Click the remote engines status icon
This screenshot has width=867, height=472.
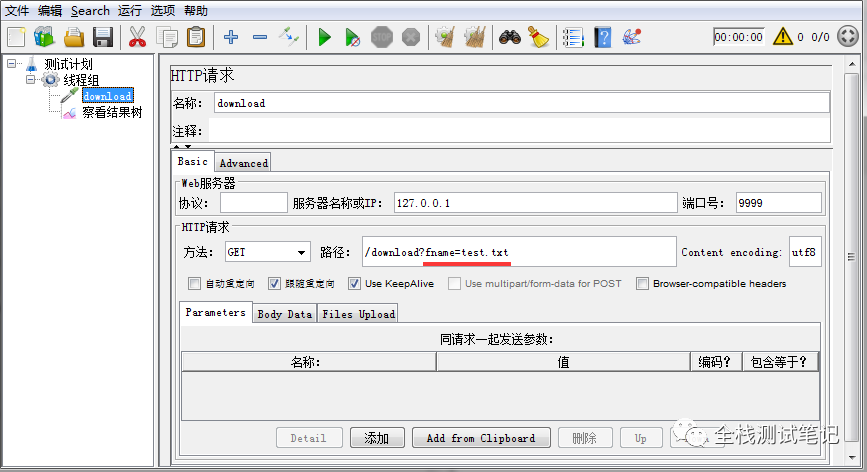click(848, 36)
